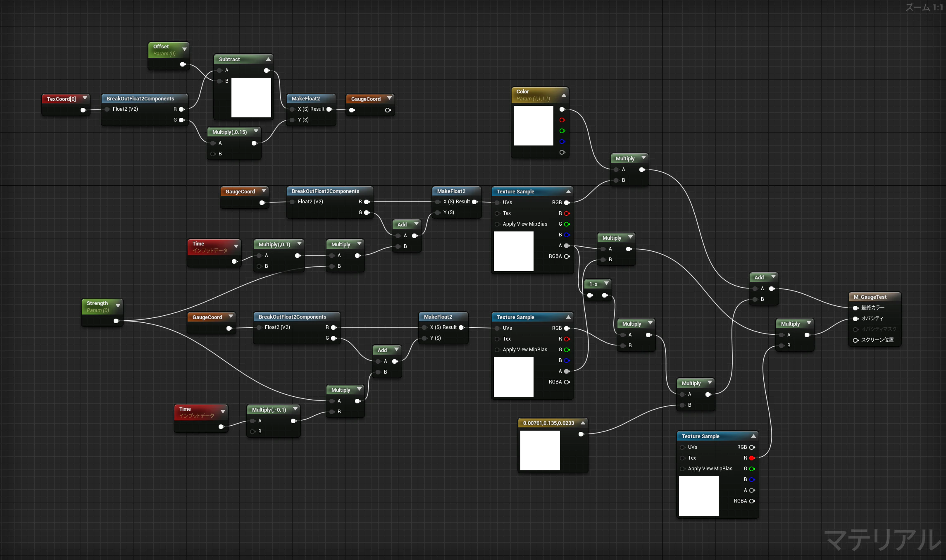Expand the TexCoord[0] node arrow
The width and height of the screenshot is (946, 560).
click(x=85, y=98)
